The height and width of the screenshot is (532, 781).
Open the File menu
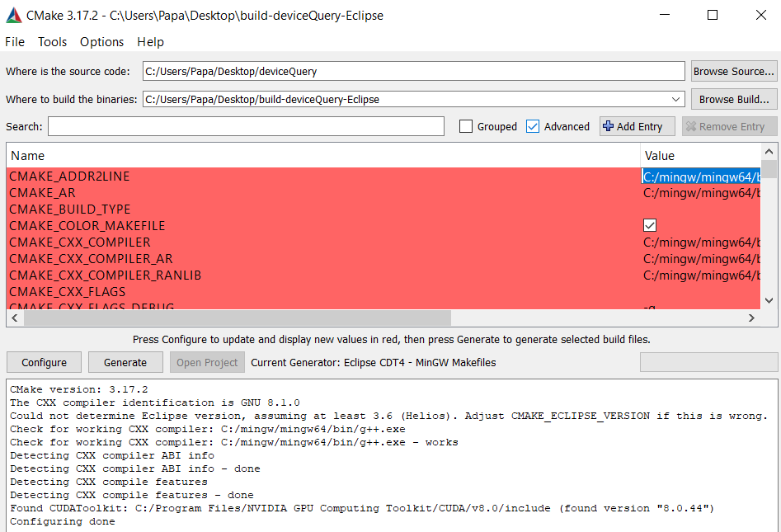click(15, 41)
